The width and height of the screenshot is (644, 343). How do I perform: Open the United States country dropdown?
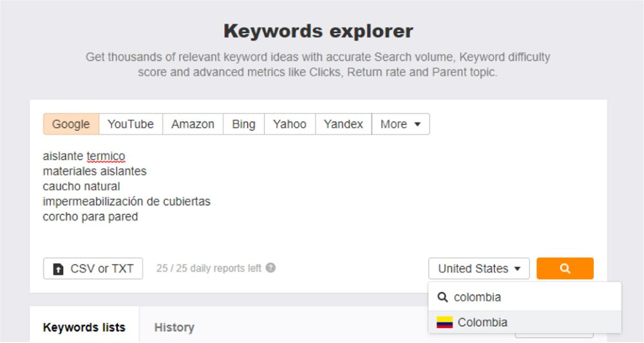pos(479,269)
